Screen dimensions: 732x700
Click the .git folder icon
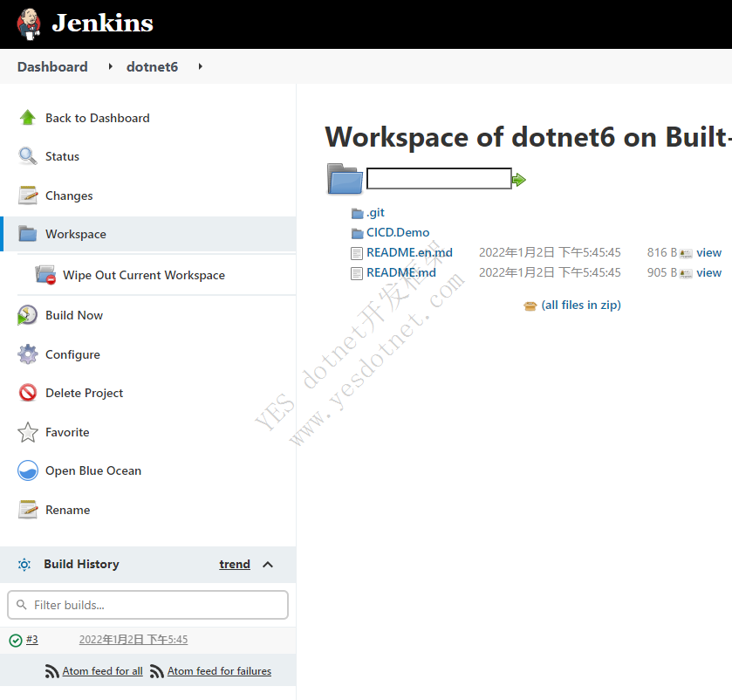pos(357,214)
